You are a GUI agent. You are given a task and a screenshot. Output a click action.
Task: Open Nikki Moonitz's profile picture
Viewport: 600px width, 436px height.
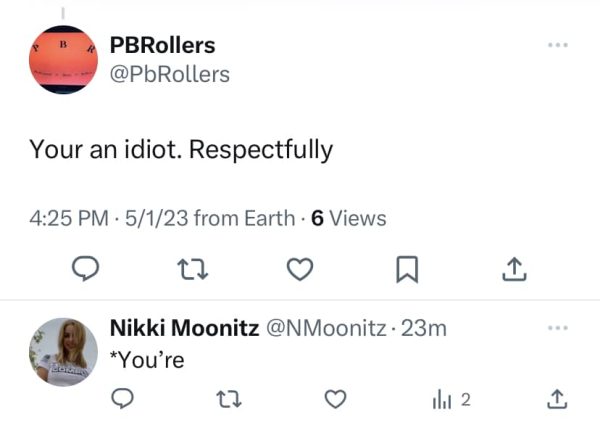pos(62,351)
